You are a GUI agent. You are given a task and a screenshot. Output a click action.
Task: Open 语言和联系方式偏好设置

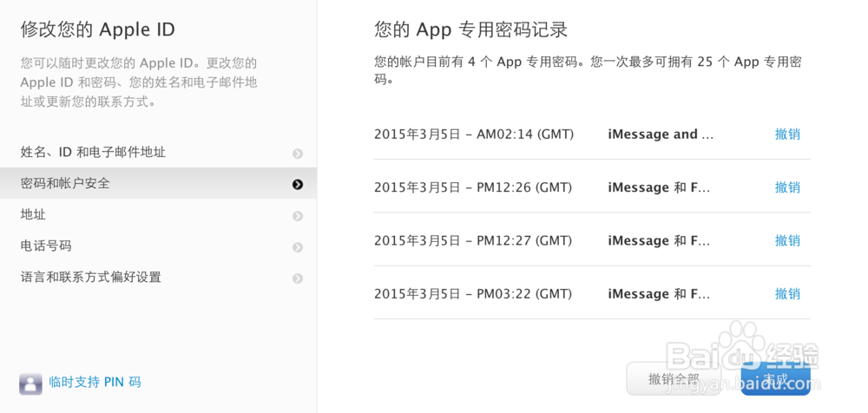(158, 276)
